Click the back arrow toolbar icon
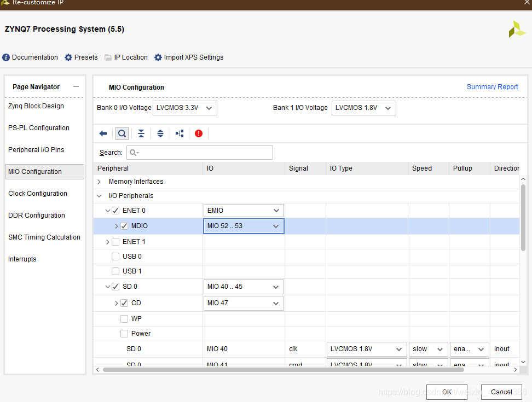The width and height of the screenshot is (532, 402). click(103, 133)
